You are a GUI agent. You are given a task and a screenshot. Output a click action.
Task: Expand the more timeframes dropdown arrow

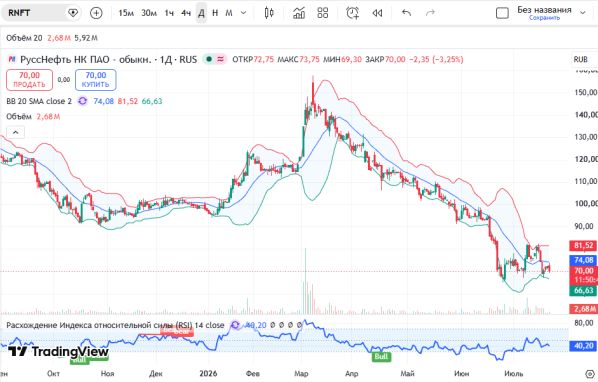[x=243, y=13]
